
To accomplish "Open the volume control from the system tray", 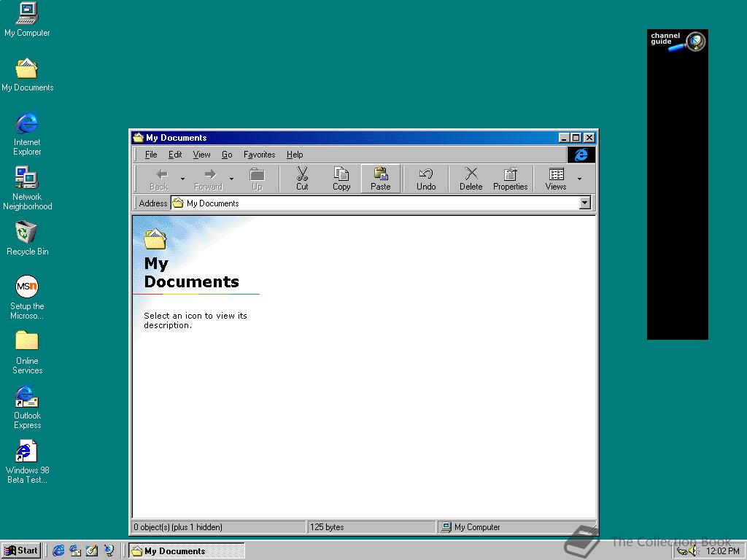I will [x=692, y=551].
